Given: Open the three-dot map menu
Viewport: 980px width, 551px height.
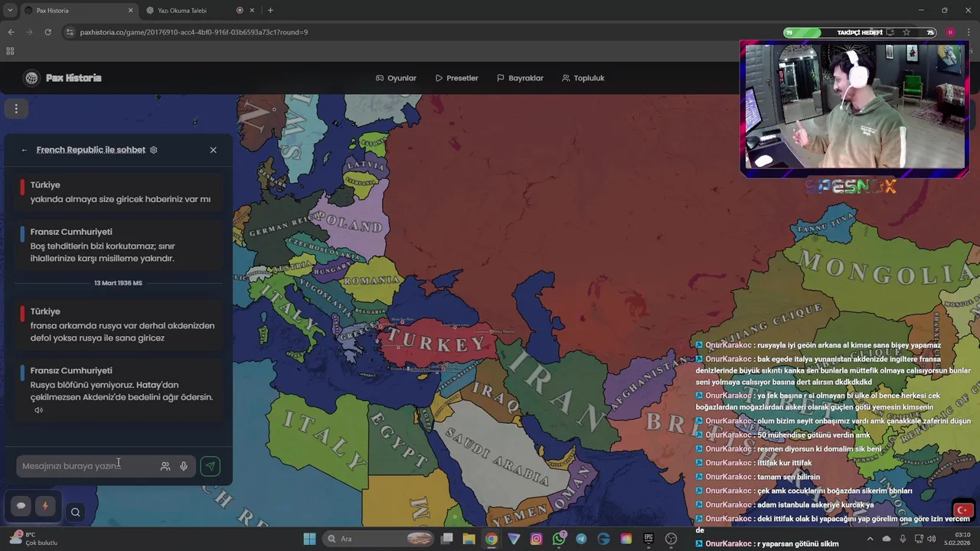Looking at the screenshot, I should [x=16, y=109].
